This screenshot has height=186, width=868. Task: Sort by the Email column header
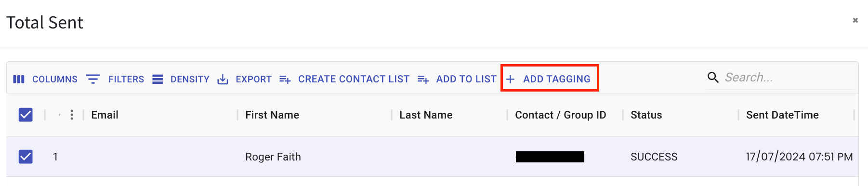point(105,115)
